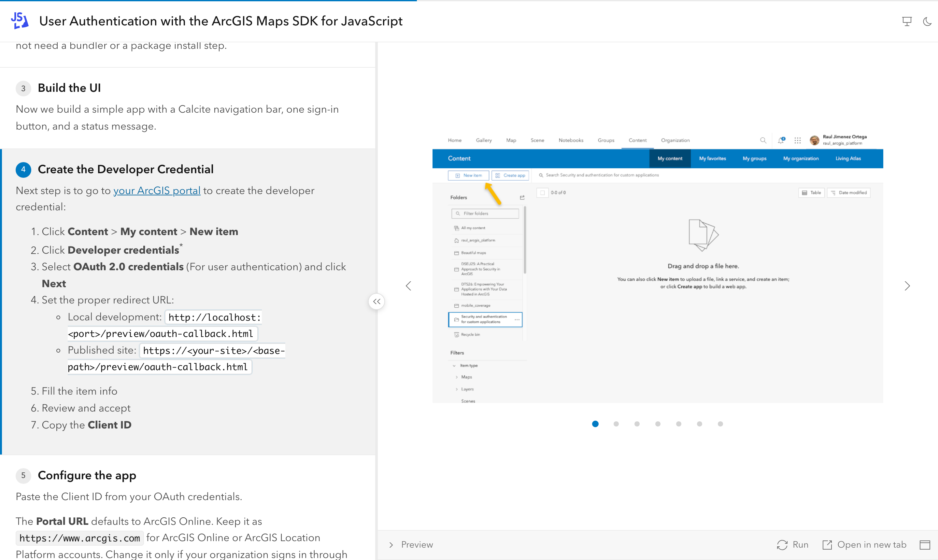Open presentation mode via the screen icon
Screen dimensions: 938x560
[x=907, y=21]
